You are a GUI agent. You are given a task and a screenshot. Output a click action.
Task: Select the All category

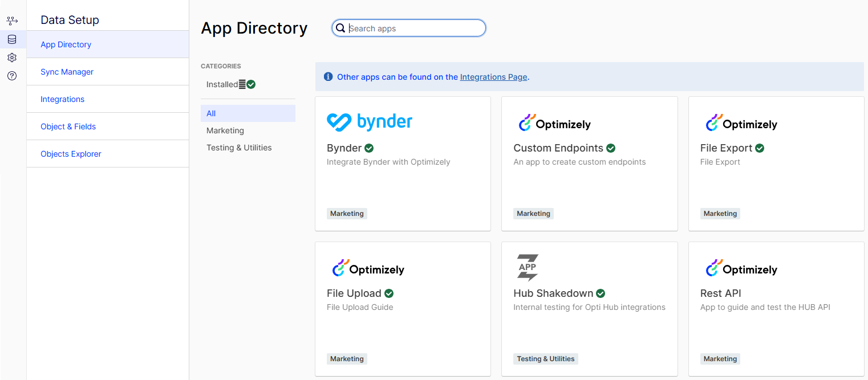248,113
